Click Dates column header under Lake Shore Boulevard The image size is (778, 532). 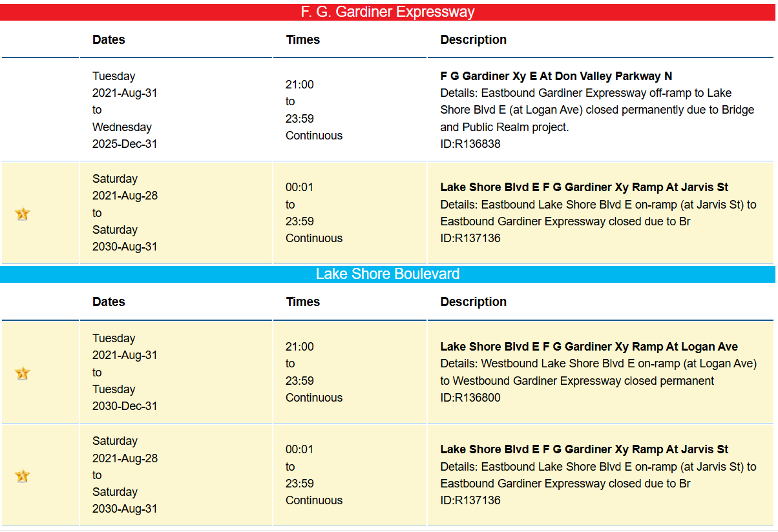tap(109, 302)
